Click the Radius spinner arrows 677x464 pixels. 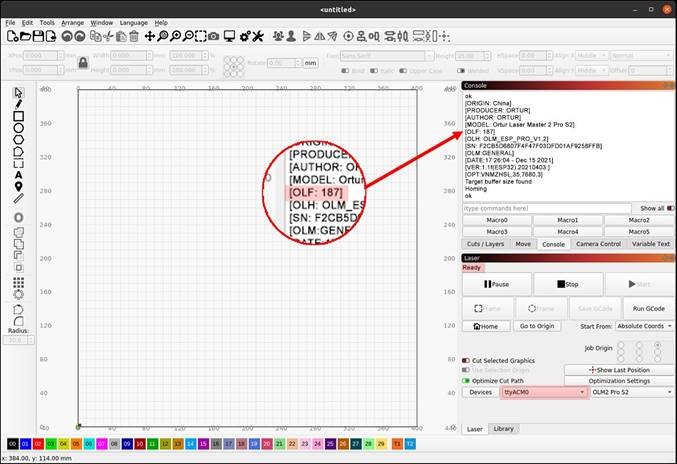[31, 340]
